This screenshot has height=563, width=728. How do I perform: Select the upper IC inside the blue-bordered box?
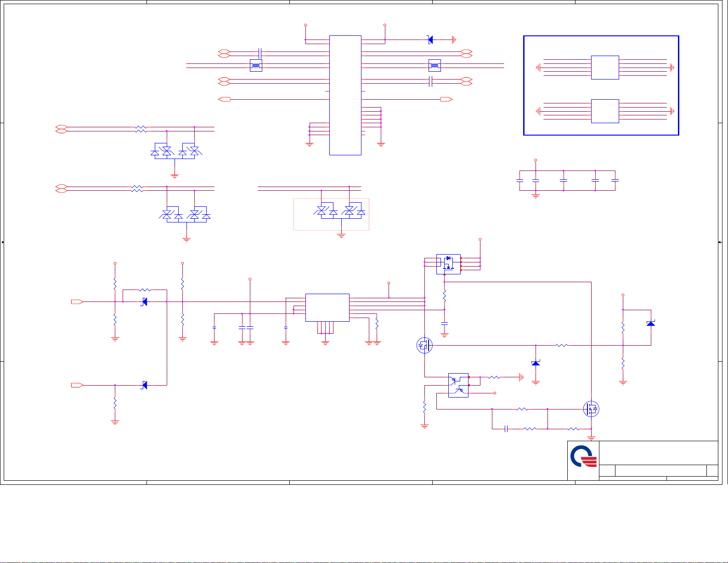coord(605,68)
